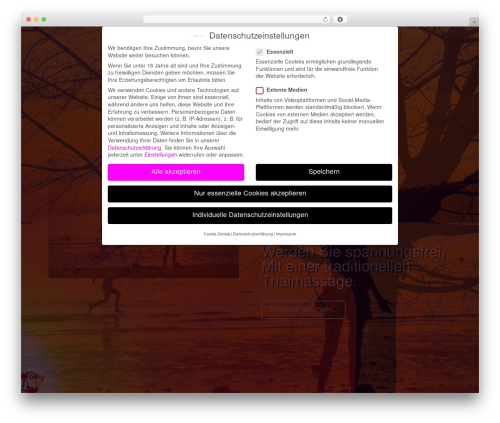
Task: Minimize window with yellow button
Action: pyautogui.click(x=36, y=19)
